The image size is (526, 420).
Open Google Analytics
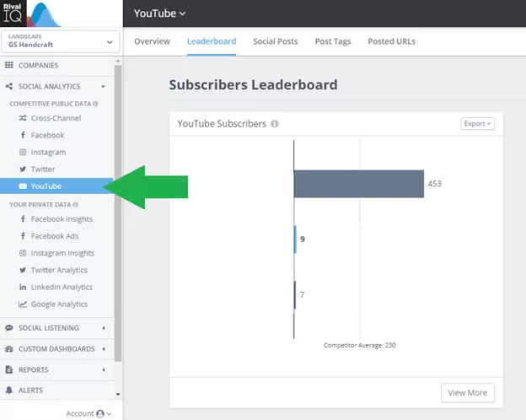tap(59, 304)
